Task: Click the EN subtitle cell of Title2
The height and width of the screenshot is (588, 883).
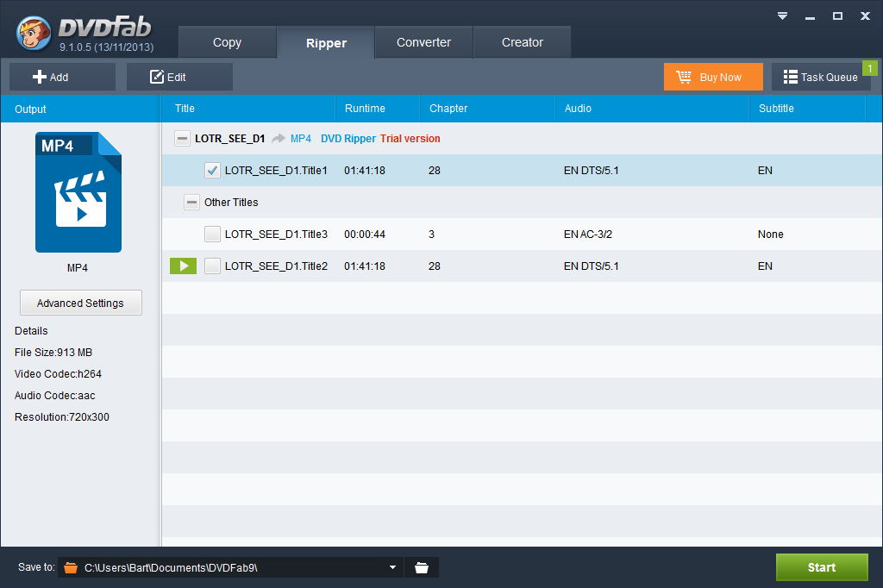Action: tap(765, 266)
